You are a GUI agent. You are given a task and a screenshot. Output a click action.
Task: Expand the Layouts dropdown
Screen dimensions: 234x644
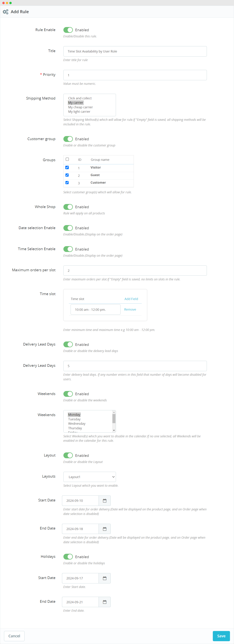[x=90, y=477]
